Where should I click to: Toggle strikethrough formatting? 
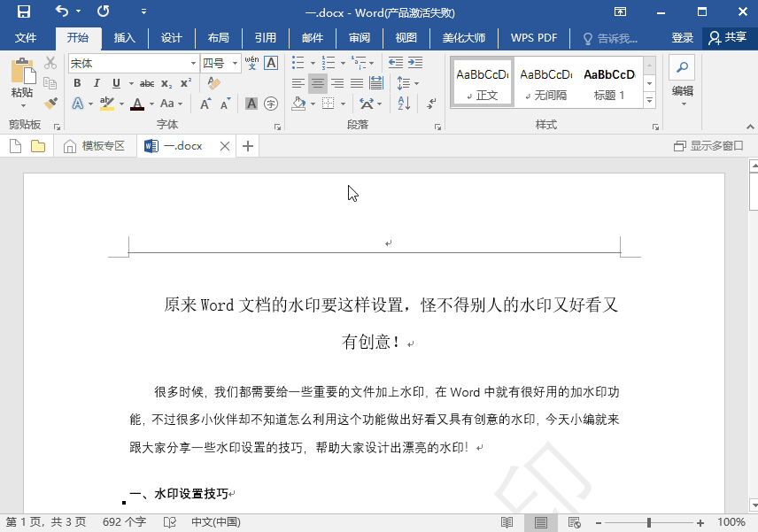[147, 83]
